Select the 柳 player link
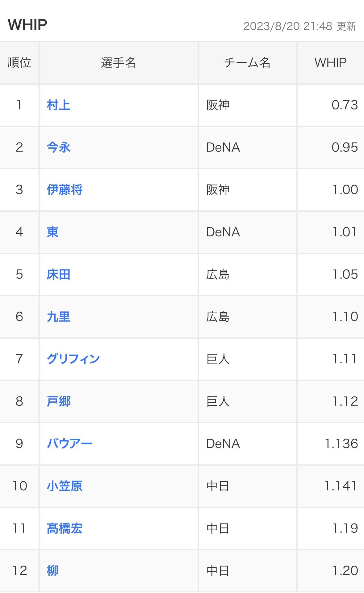The height and width of the screenshot is (593, 364). tap(53, 571)
